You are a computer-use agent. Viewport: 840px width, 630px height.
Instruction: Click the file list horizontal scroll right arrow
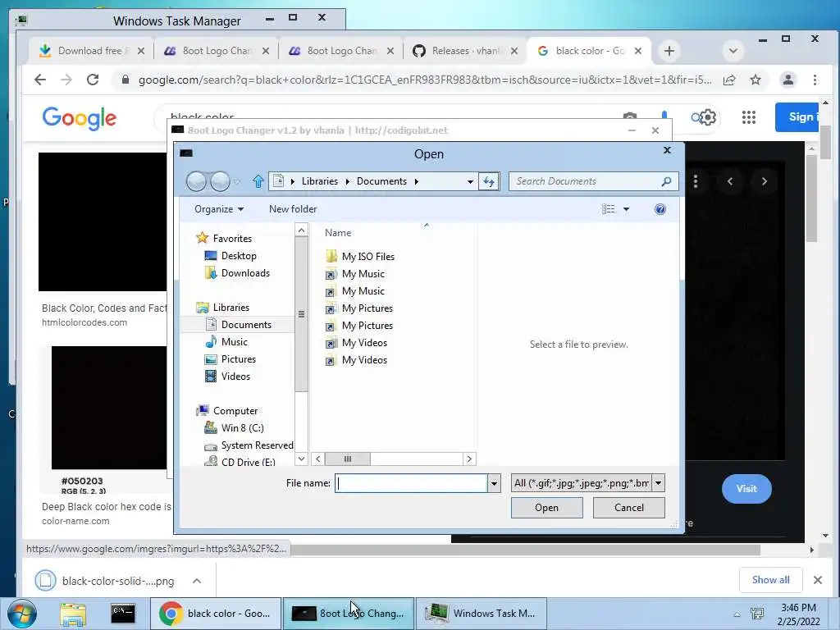(x=469, y=459)
